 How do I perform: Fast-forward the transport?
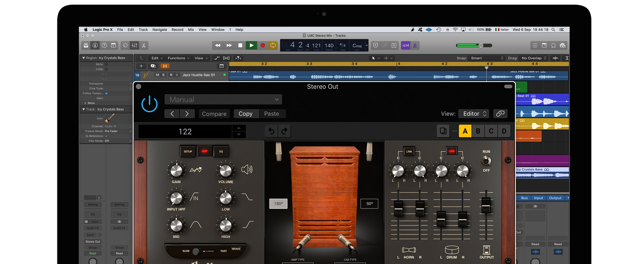point(229,45)
